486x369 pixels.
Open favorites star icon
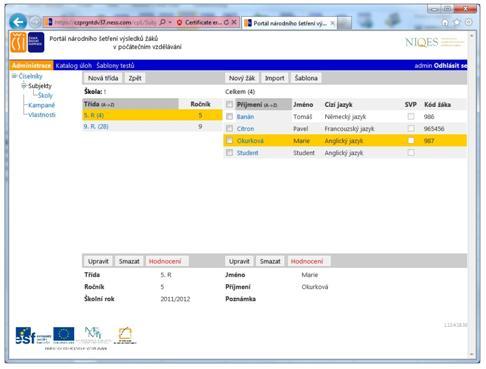(x=457, y=22)
